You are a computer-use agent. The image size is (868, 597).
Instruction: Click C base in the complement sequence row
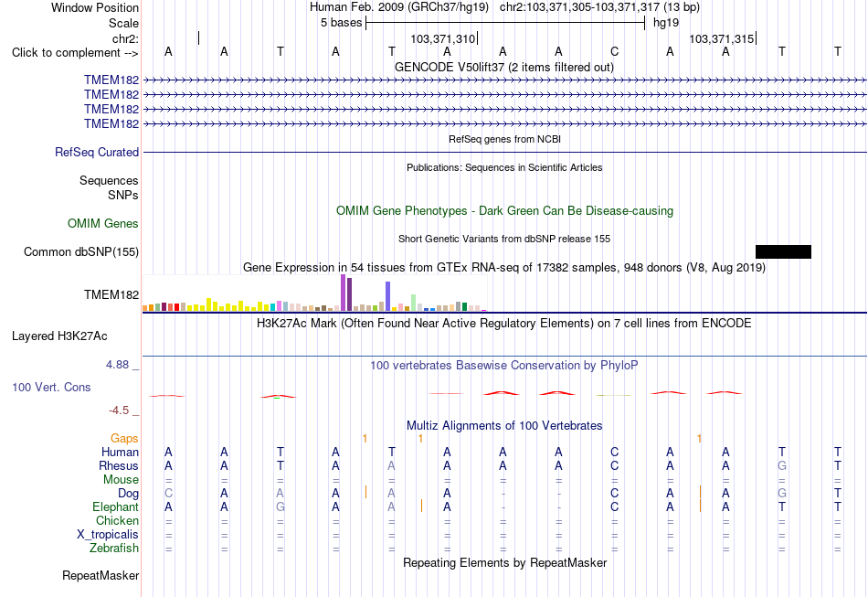615,51
